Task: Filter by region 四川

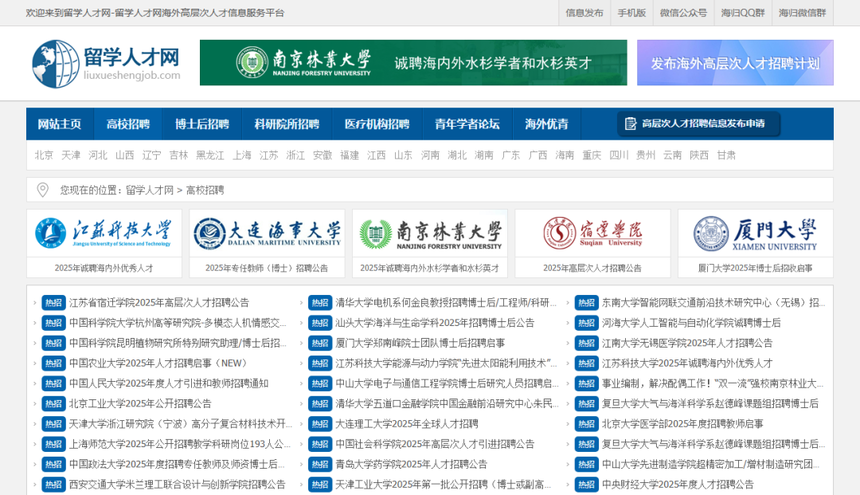Action: click(619, 155)
